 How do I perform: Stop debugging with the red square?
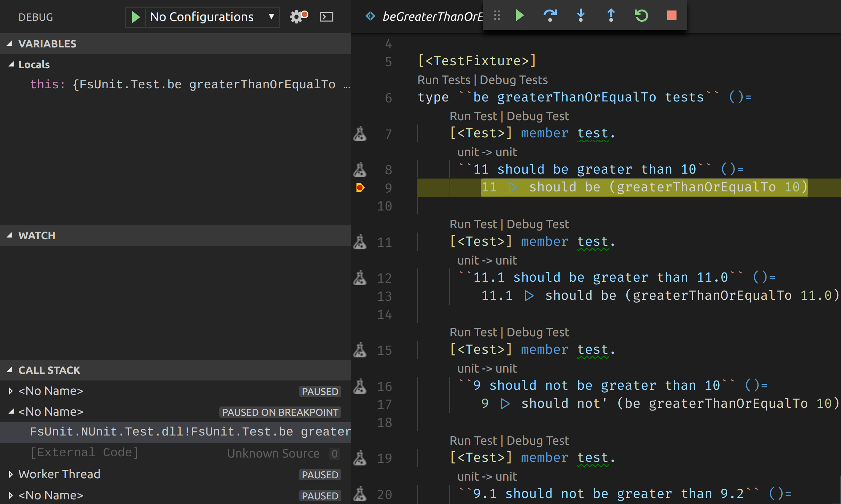[x=671, y=15]
